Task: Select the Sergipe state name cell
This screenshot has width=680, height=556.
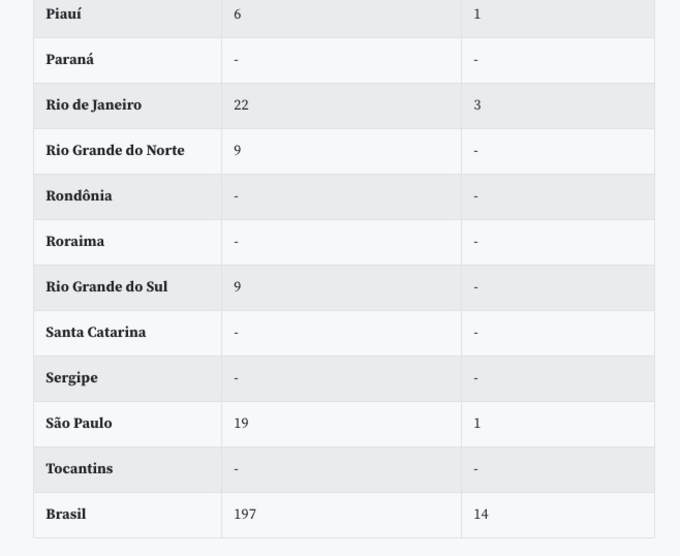Action: pyautogui.click(x=71, y=378)
